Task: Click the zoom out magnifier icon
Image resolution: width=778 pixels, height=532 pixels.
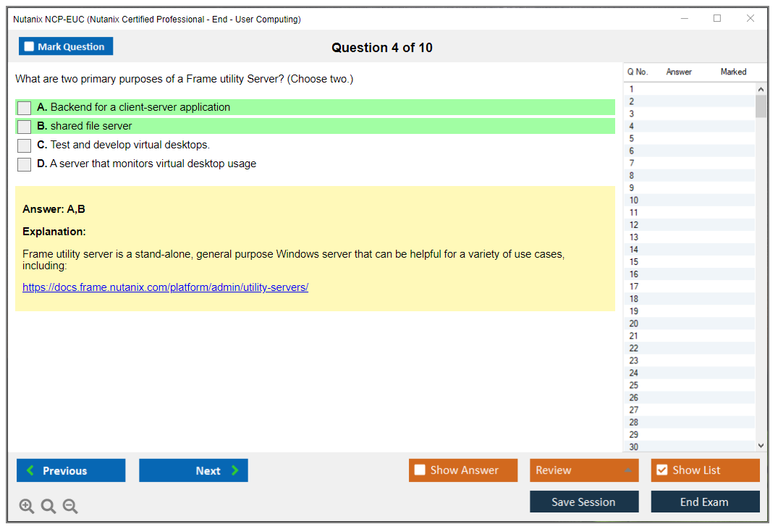Action: [70, 507]
